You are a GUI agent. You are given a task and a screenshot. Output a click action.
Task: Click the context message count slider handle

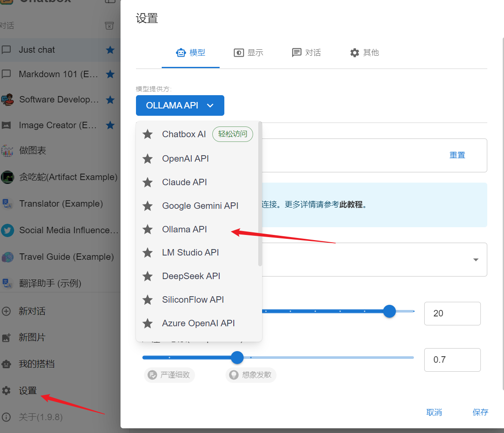[389, 311]
